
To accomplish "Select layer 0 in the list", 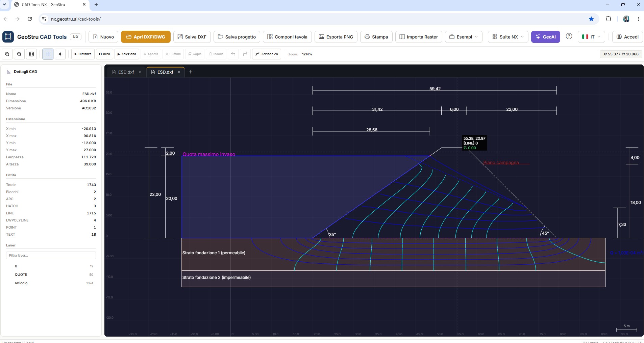I will pos(51,266).
